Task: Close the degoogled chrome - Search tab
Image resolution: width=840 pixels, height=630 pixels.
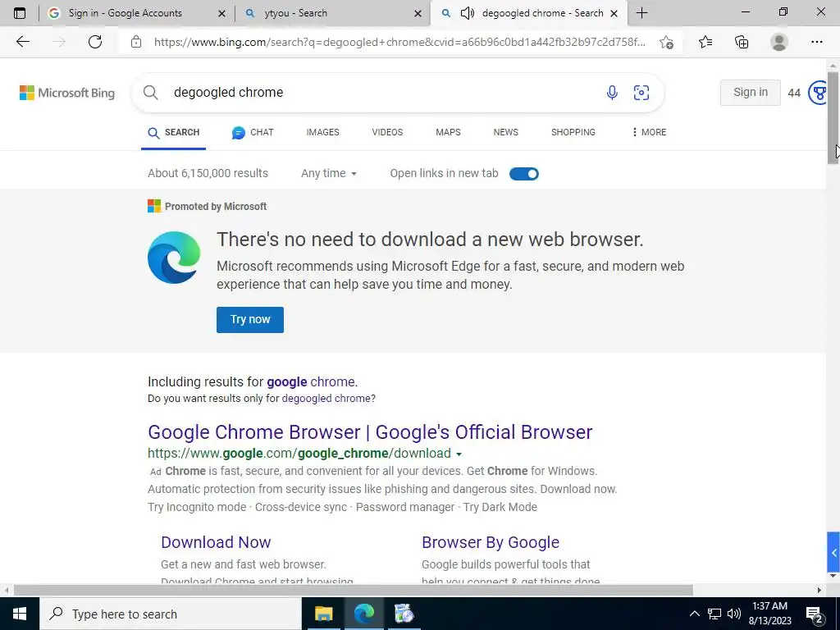Action: [x=614, y=13]
